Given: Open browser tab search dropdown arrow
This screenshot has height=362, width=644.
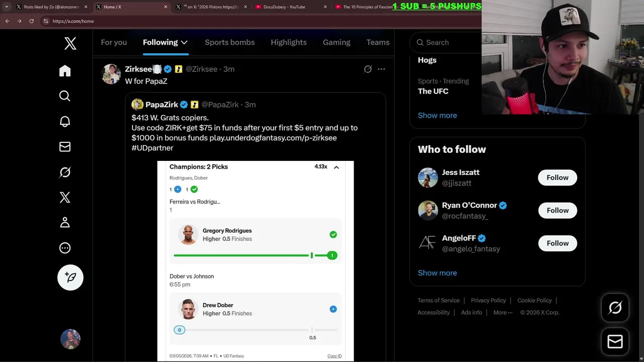Looking at the screenshot, I should (7, 7).
